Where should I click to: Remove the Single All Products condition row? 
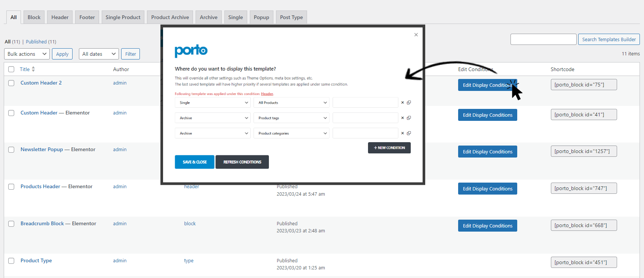click(402, 103)
